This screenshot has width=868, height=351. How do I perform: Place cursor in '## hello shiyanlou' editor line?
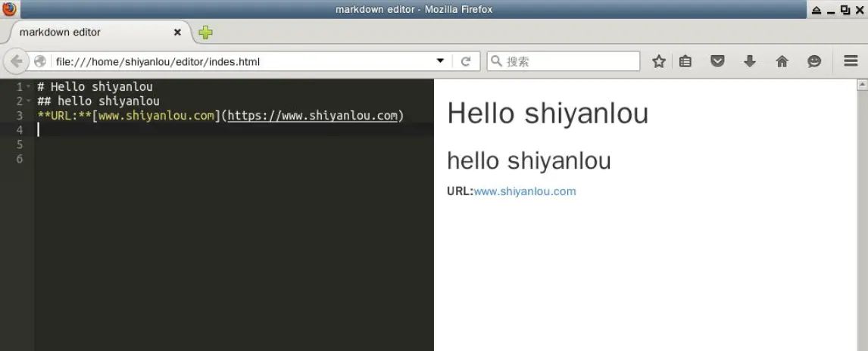tap(98, 101)
